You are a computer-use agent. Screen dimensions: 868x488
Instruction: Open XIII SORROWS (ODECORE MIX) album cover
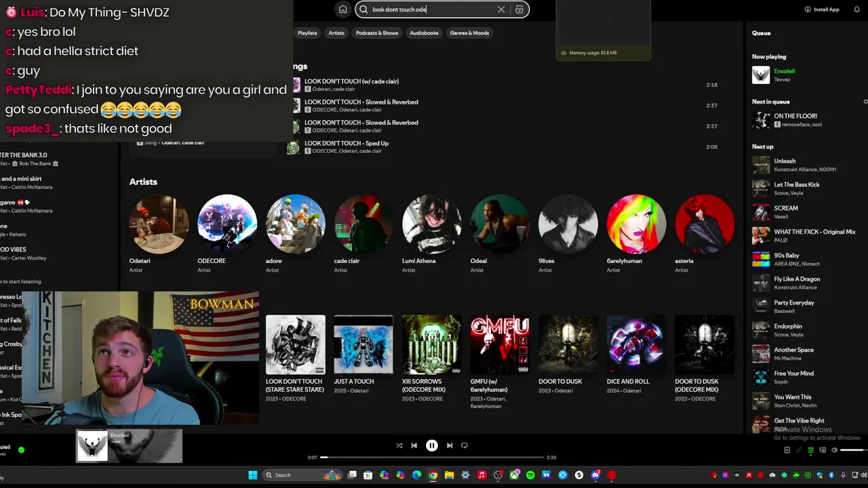pos(431,344)
